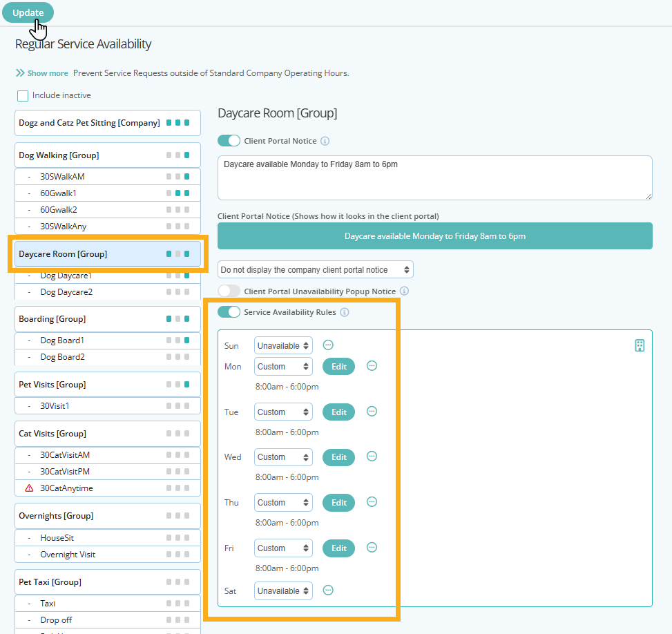Click the building icon in the availability panel
The image size is (672, 634).
click(x=640, y=344)
